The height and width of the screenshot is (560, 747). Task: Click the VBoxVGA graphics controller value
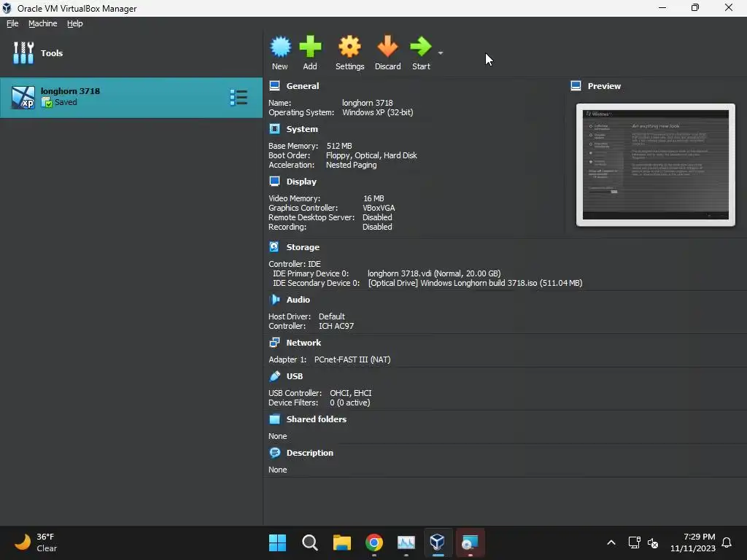click(379, 208)
